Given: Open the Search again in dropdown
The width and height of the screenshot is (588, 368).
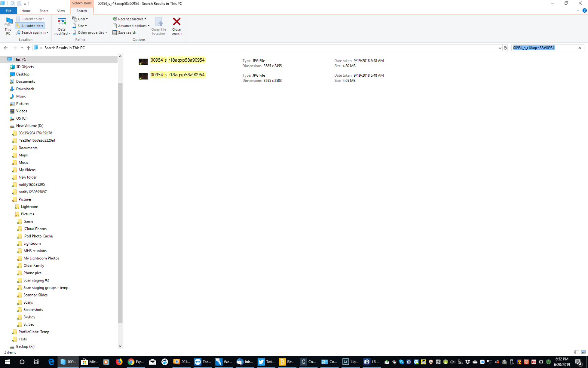Looking at the screenshot, I should pyautogui.click(x=32, y=33).
